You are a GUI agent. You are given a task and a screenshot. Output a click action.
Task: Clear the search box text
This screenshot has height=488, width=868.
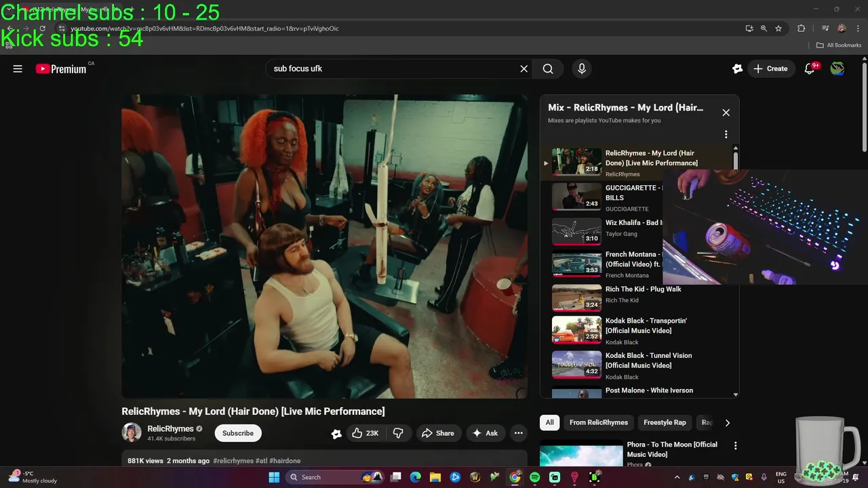coord(524,68)
